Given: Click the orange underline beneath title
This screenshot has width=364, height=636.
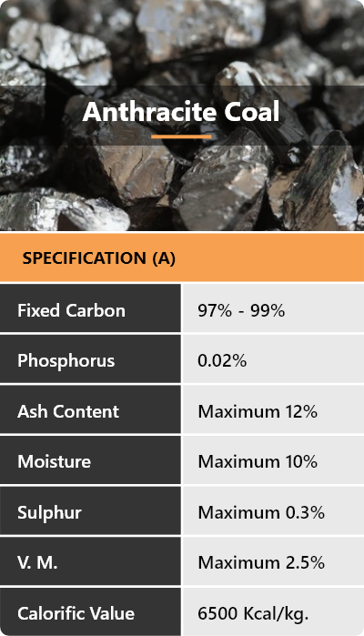Looking at the screenshot, I should (181, 136).
